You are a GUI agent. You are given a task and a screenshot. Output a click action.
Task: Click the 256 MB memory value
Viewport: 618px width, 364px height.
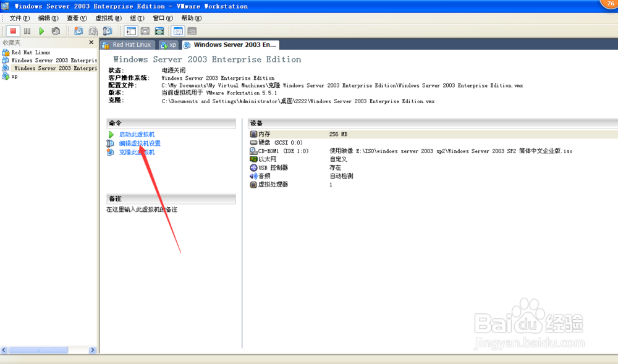click(x=338, y=134)
